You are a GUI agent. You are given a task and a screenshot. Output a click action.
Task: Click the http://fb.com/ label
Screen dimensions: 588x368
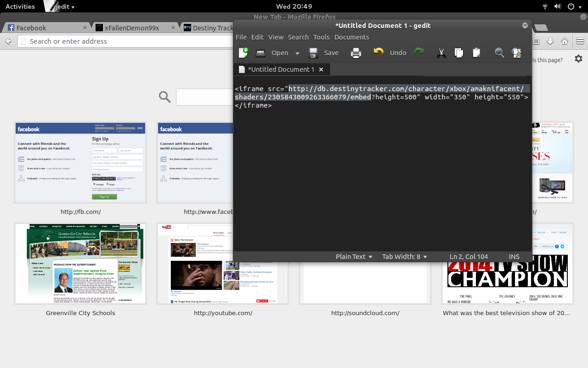tap(80, 212)
